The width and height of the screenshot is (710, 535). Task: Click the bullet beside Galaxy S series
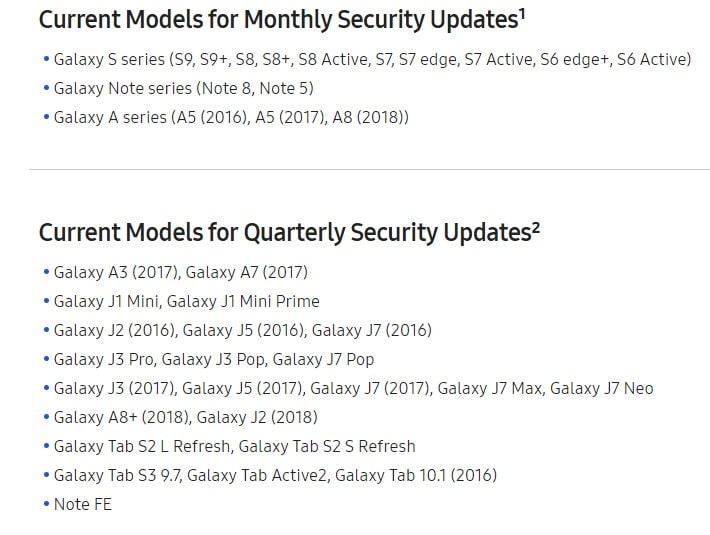(x=46, y=59)
